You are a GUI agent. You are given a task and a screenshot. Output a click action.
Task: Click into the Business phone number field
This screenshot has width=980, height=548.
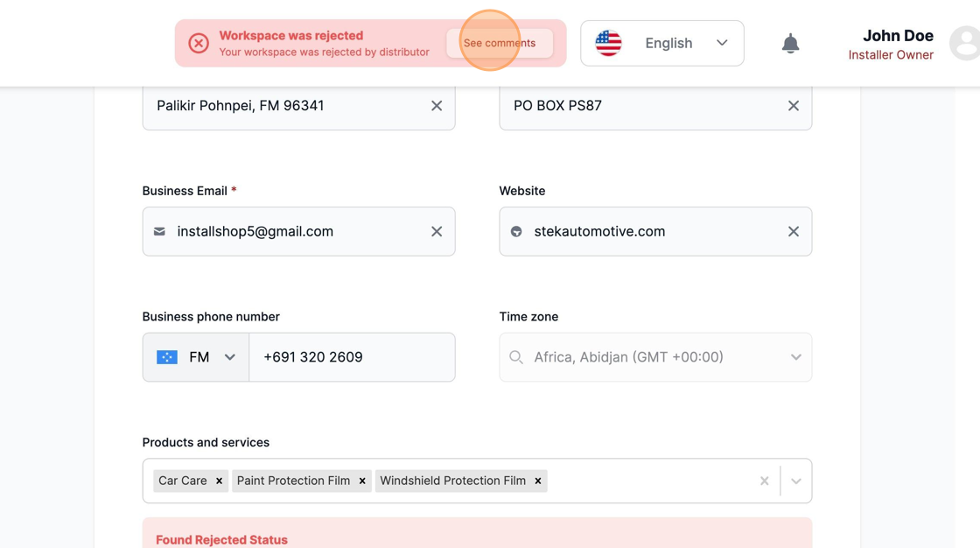point(352,357)
